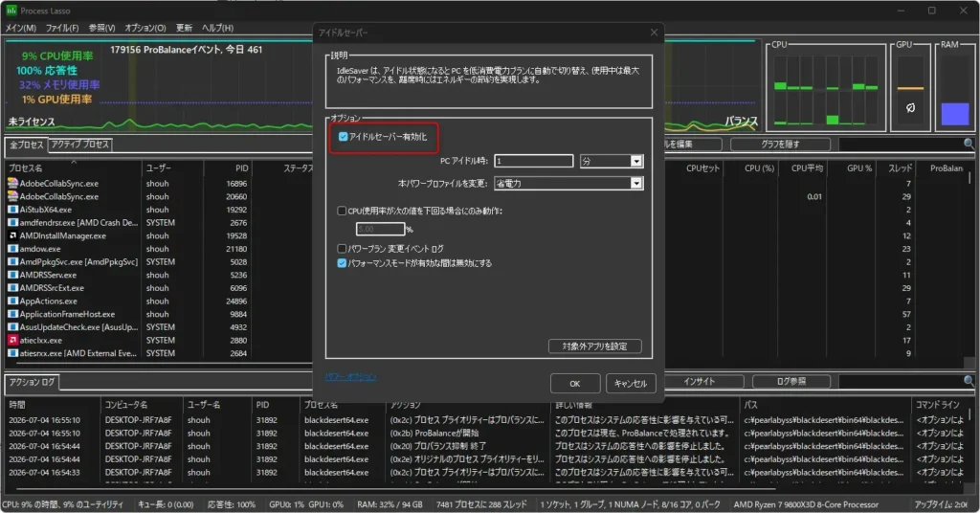Viewport: 980px width, 513px height.
Task: Switch to 全プロセス tab
Action: tap(26, 145)
